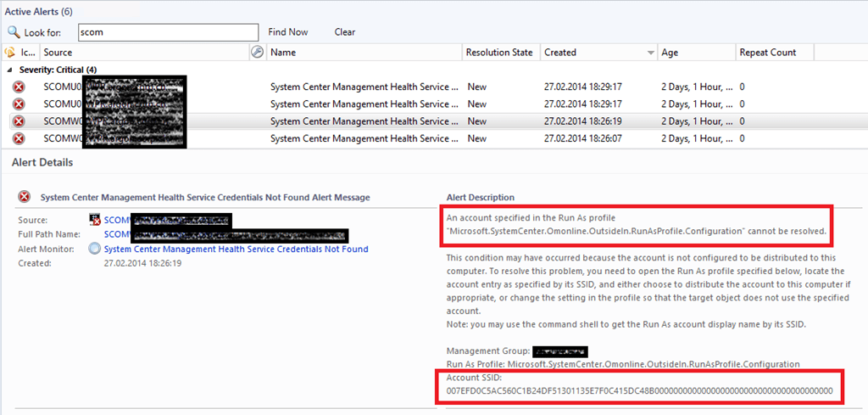The image size is (868, 415).
Task: Sort alerts by Age column
Action: pyautogui.click(x=697, y=53)
